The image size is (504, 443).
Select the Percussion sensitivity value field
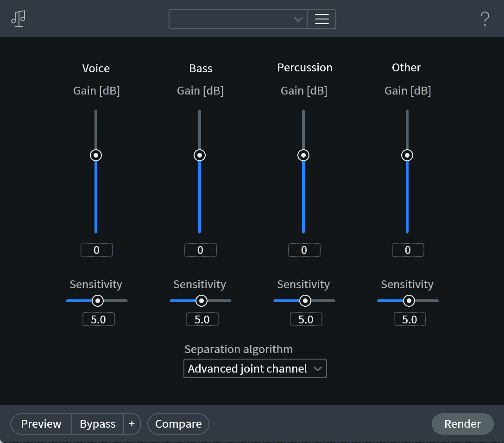click(x=306, y=319)
